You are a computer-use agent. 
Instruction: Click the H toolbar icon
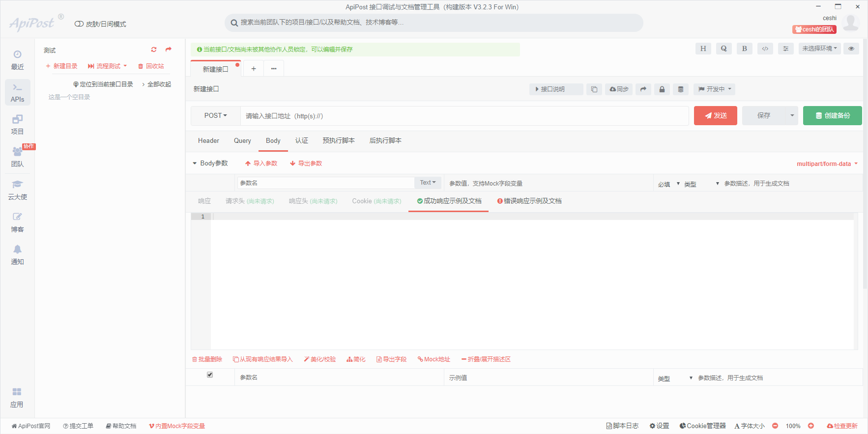pyautogui.click(x=703, y=49)
